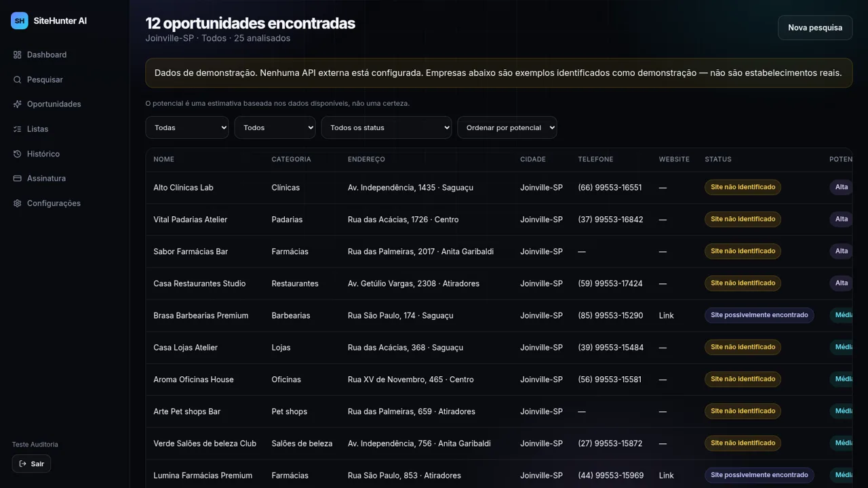Open the Todas category dropdown
The image size is (868, 488).
point(187,127)
